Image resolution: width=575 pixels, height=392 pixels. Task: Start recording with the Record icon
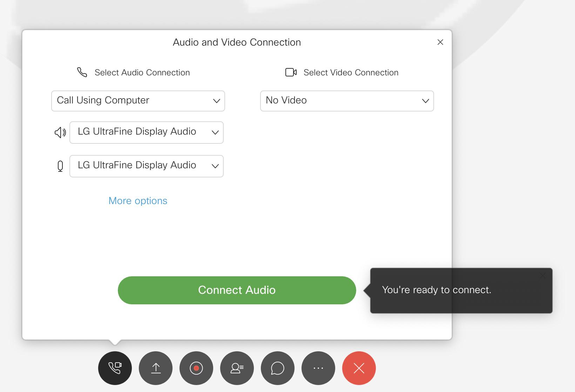[196, 368]
